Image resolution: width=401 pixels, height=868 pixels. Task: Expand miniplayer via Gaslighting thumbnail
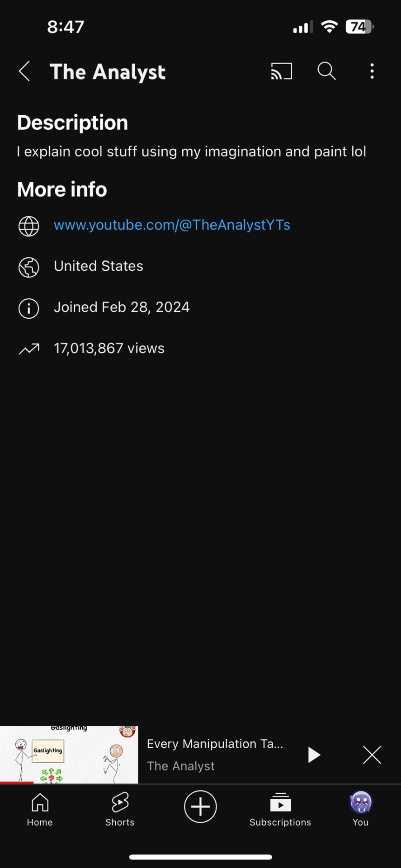(x=69, y=755)
